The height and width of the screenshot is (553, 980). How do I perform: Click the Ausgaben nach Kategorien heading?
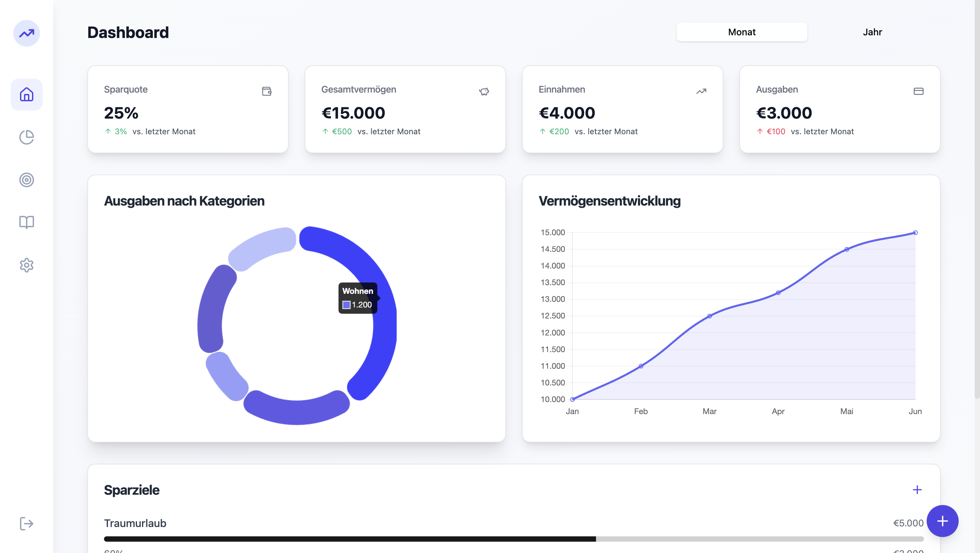[x=184, y=201]
